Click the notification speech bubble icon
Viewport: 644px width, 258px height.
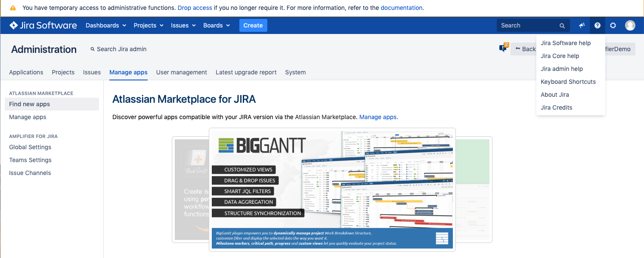pos(503,48)
